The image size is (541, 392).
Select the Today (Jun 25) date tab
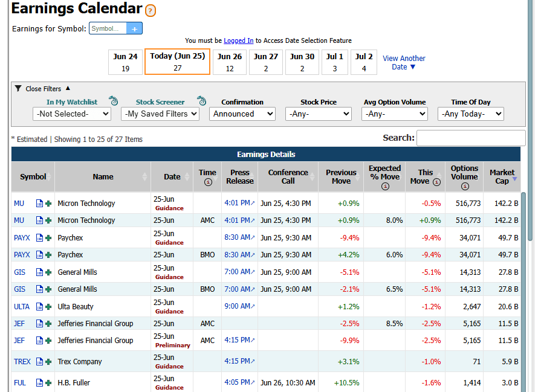[177, 62]
